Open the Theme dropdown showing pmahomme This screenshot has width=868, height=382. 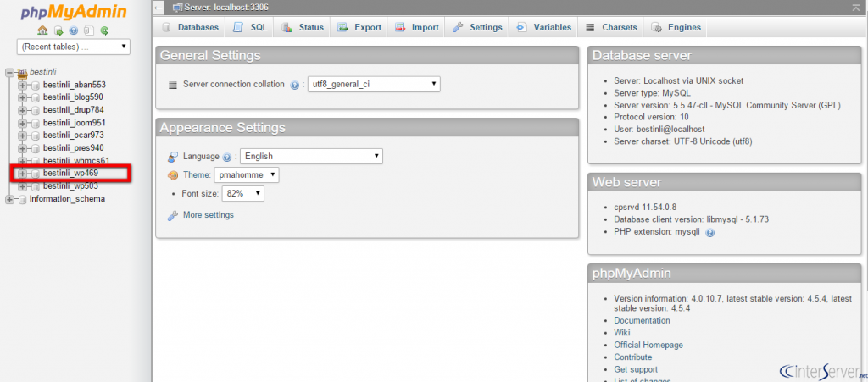(x=246, y=175)
